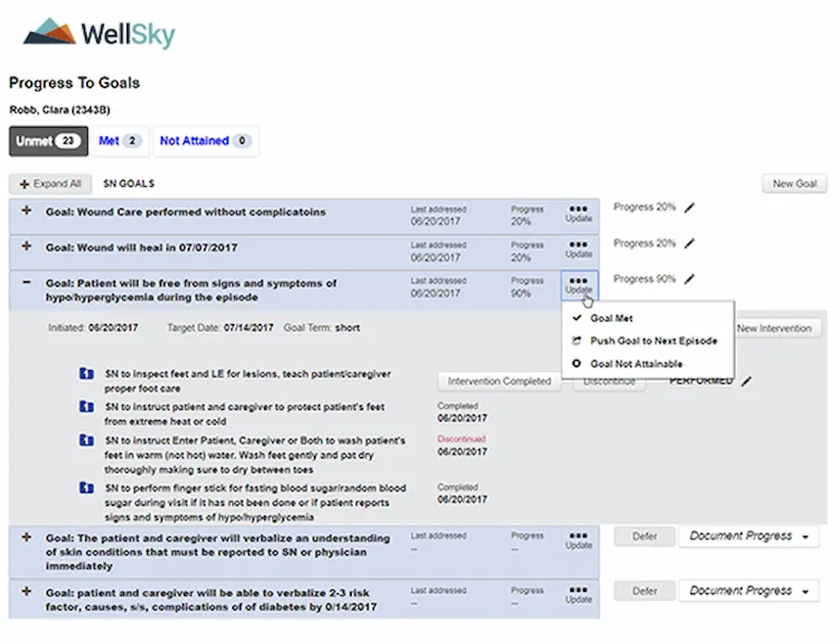The image size is (833, 644).
Task: Click Discontinue for the intervention
Action: tap(609, 380)
